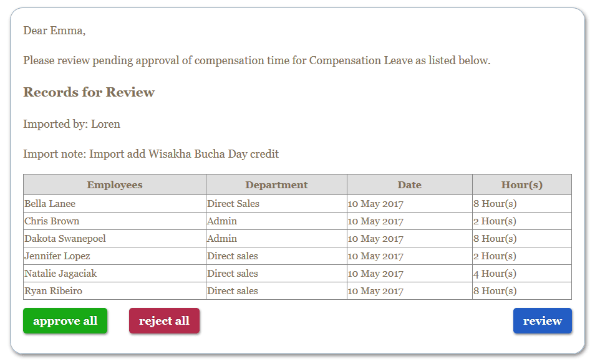The width and height of the screenshot is (600, 364).
Task: Click the Import note about Wisakha Bucha Day
Action: (151, 154)
